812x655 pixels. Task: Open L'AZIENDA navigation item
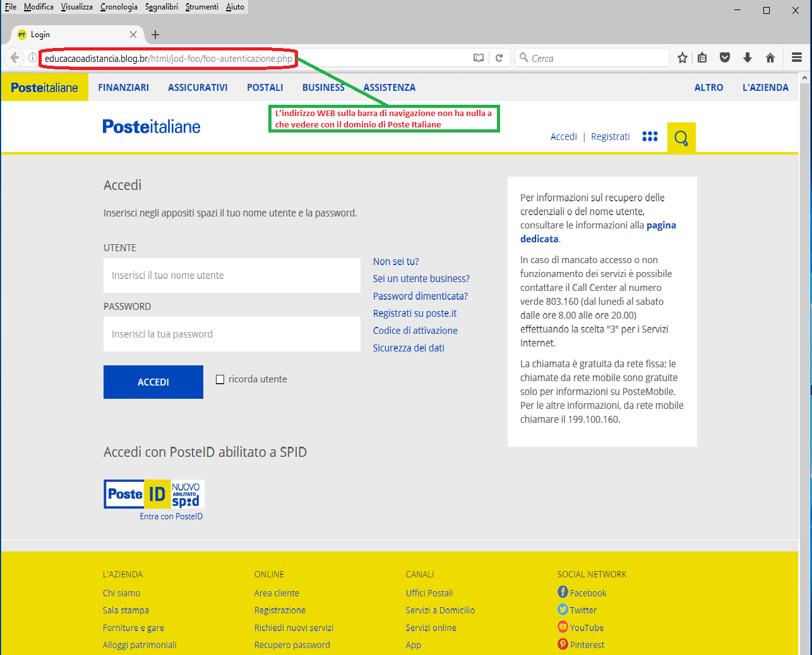click(x=765, y=88)
